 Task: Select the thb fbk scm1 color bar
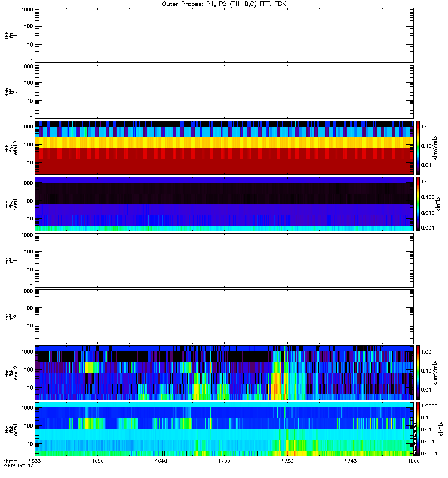click(418, 204)
